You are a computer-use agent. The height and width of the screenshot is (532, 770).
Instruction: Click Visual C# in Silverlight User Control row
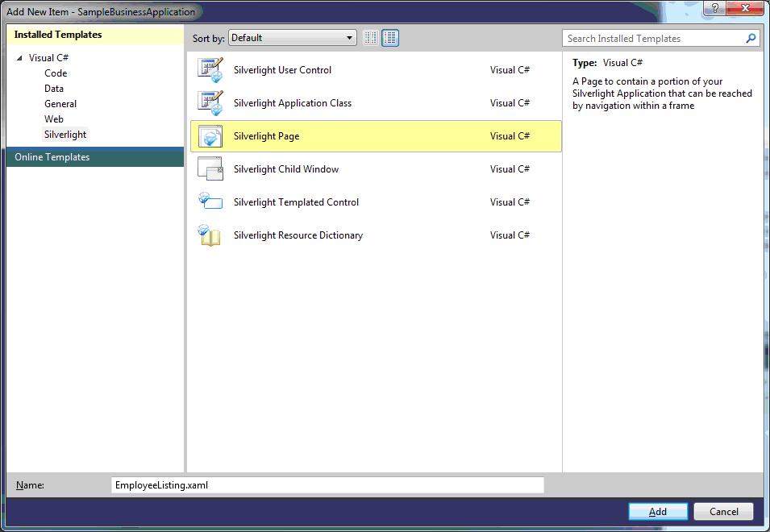pos(510,69)
